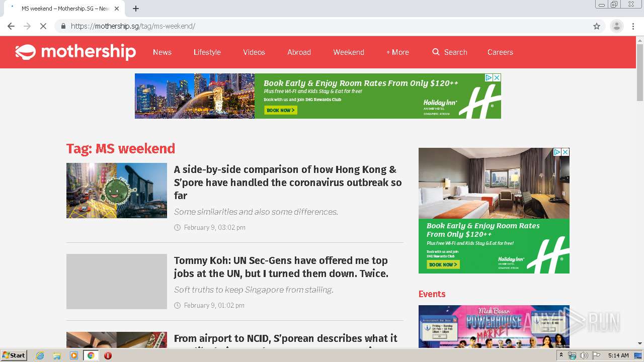644x362 pixels.
Task: Click the coronavirus article thumbnail
Action: [x=117, y=191]
